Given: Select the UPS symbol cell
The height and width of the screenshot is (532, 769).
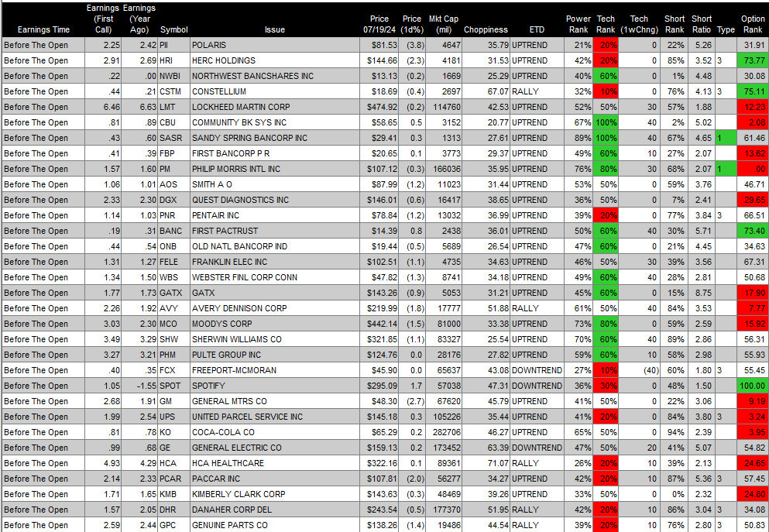Looking at the screenshot, I should (x=174, y=417).
